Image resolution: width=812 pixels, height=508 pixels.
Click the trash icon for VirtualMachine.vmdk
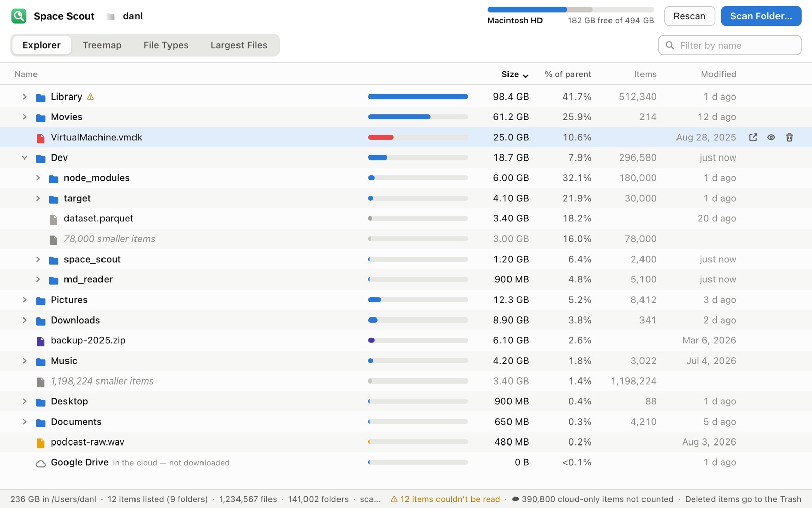click(x=789, y=137)
